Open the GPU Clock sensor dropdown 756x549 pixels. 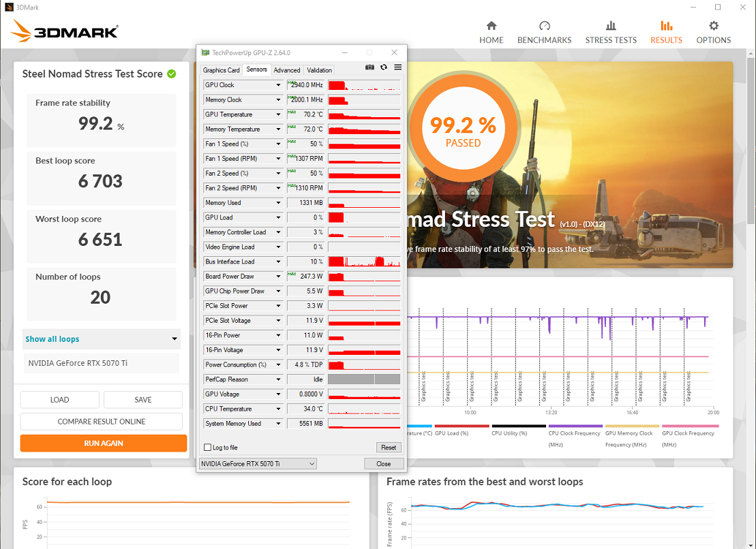[278, 85]
